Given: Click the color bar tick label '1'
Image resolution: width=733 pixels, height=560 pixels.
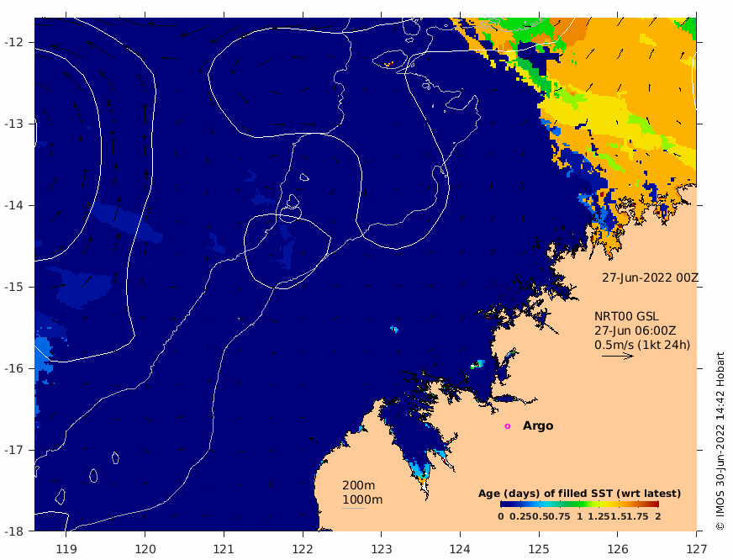Looking at the screenshot, I should click(x=580, y=516).
